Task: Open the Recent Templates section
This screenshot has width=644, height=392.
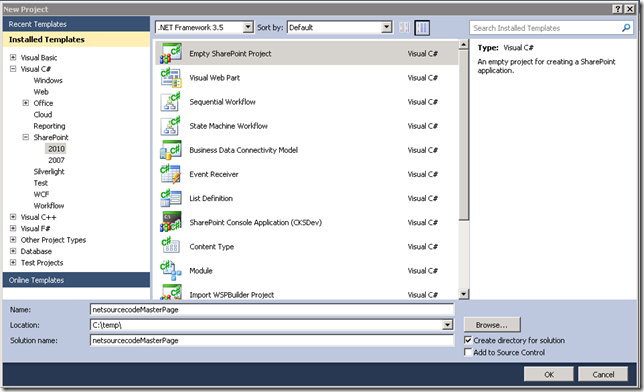Action: pos(76,24)
